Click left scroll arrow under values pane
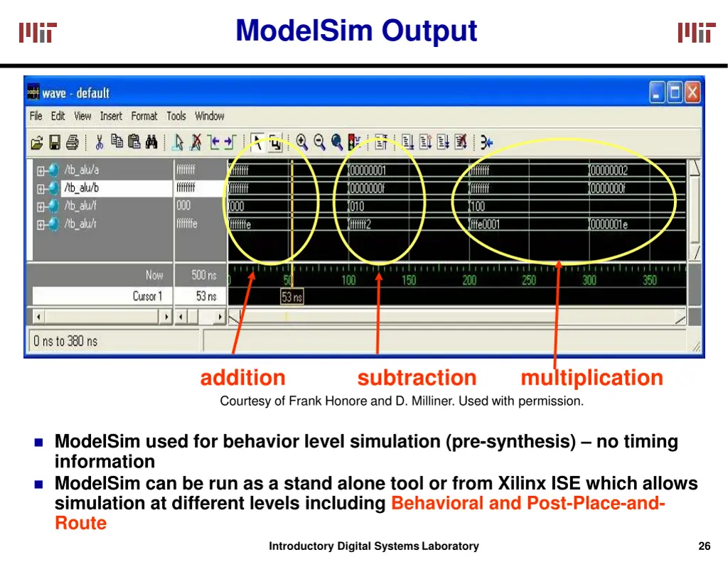Viewport: 728px width, 562px height. [x=181, y=317]
